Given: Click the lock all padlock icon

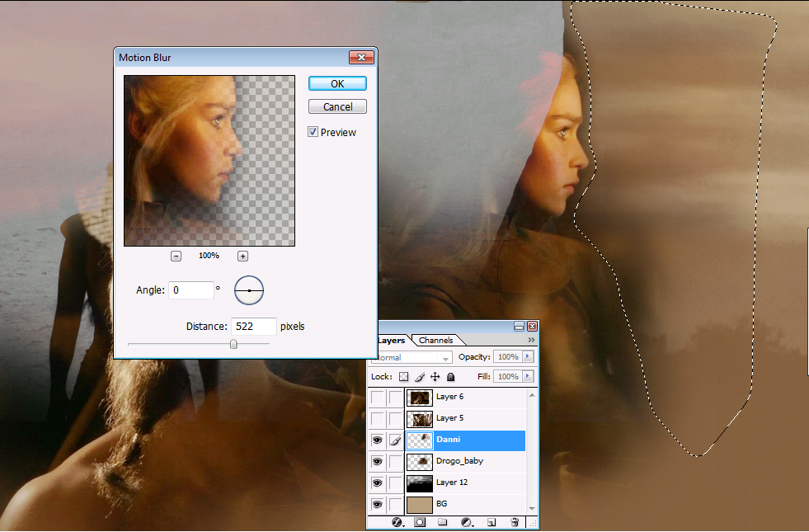Looking at the screenshot, I should pyautogui.click(x=451, y=377).
